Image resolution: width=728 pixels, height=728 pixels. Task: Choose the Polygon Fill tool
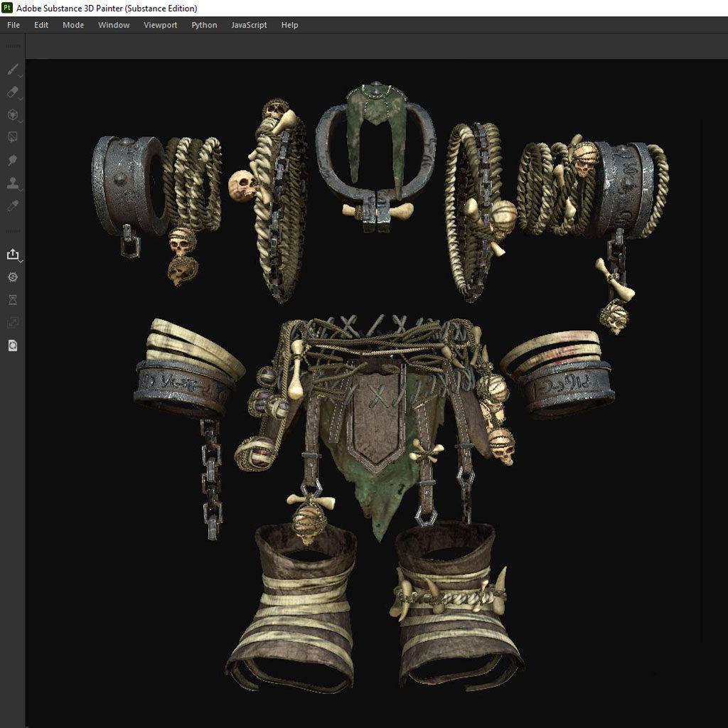coord(12,137)
